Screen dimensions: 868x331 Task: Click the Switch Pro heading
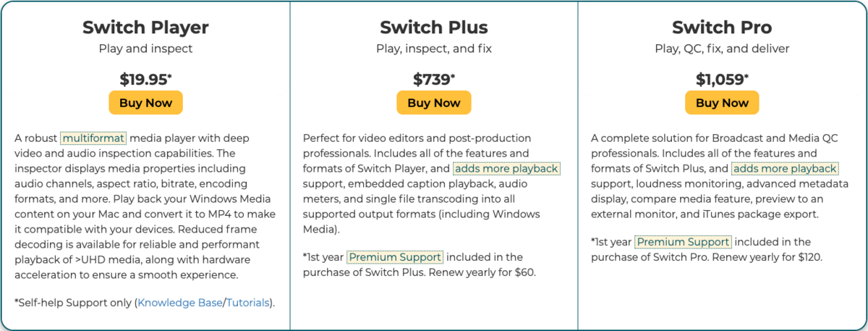coord(722,28)
